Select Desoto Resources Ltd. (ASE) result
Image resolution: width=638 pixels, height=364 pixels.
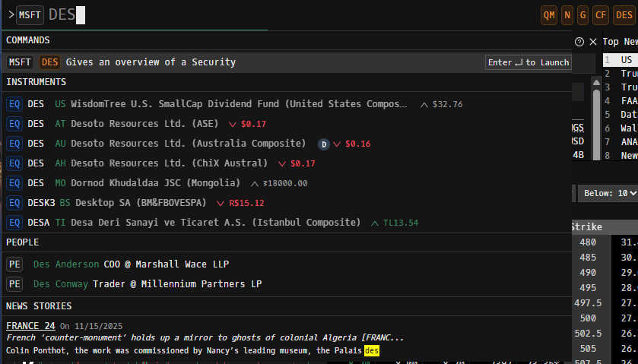pyautogui.click(x=287, y=124)
